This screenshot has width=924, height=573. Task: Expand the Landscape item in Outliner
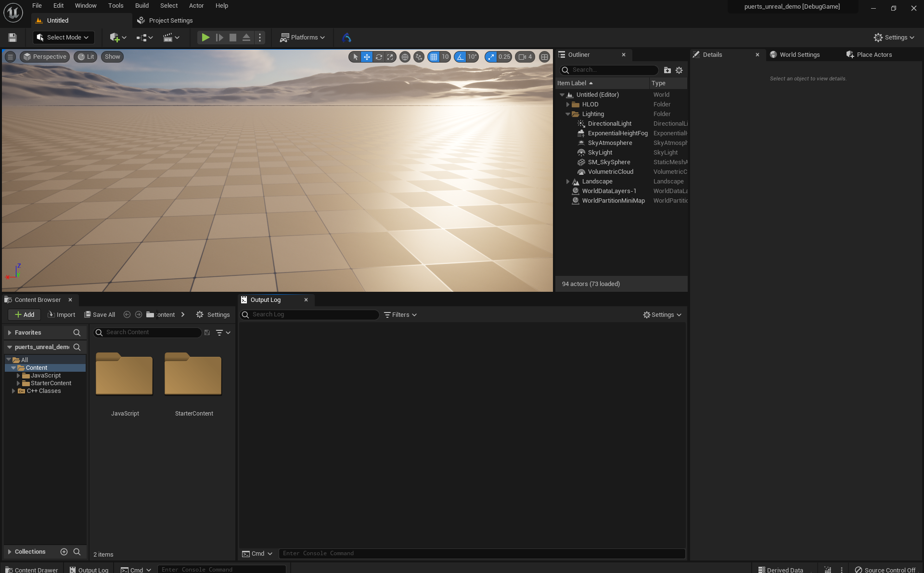click(x=567, y=181)
